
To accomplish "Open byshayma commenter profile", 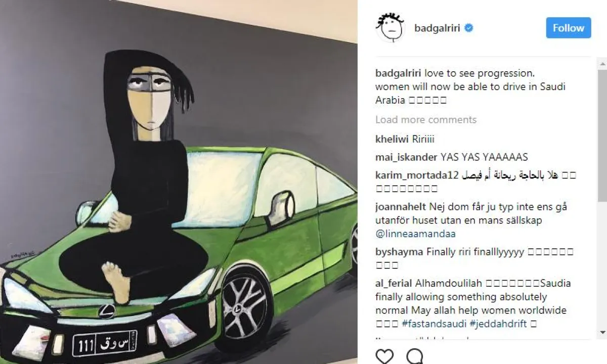I will pyautogui.click(x=399, y=252).
